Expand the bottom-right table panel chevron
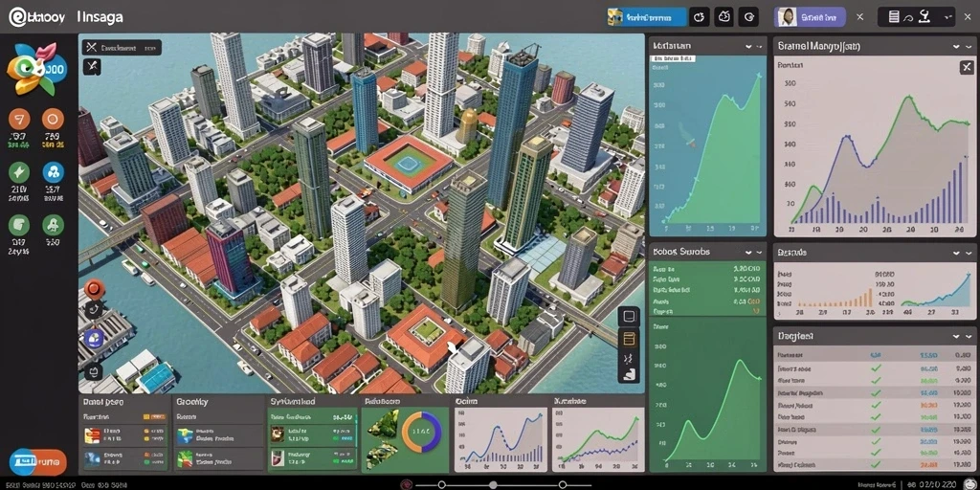 click(956, 336)
